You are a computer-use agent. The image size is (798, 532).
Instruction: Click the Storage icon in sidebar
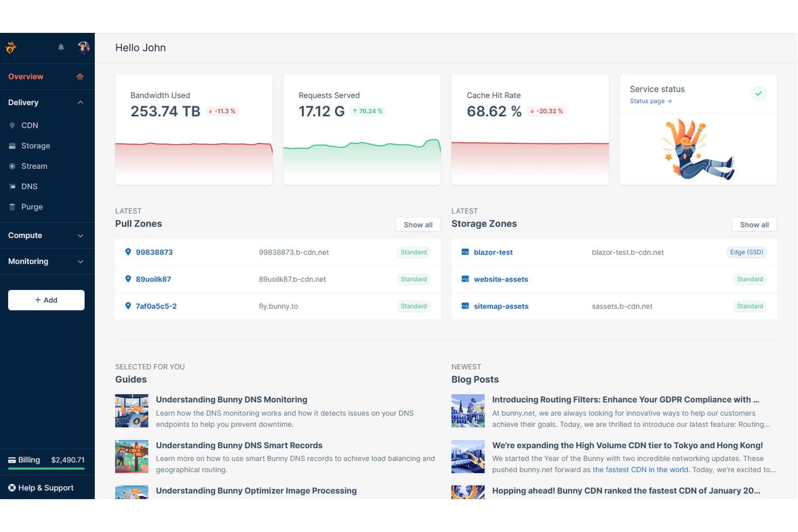[12, 146]
